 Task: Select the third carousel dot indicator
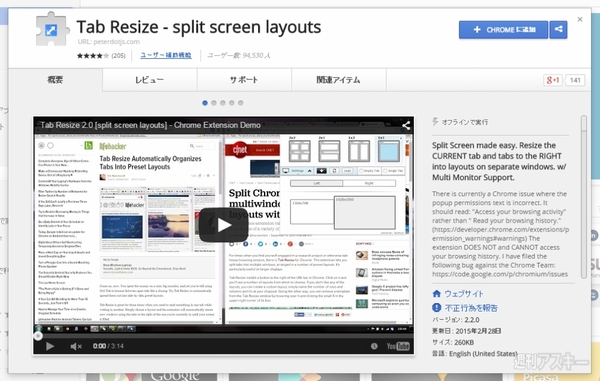click(223, 103)
